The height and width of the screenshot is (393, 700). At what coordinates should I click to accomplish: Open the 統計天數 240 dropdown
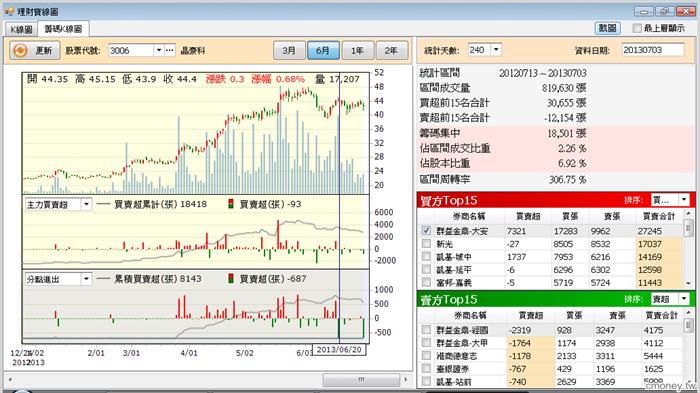(496, 50)
